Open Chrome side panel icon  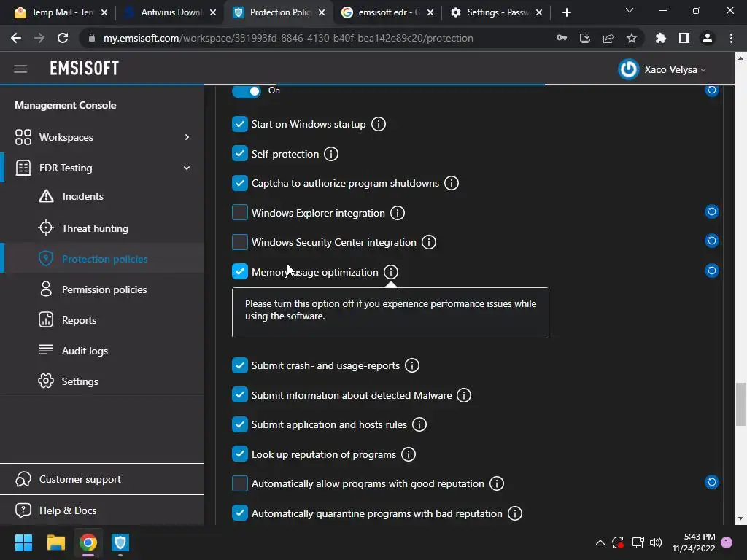(x=684, y=38)
